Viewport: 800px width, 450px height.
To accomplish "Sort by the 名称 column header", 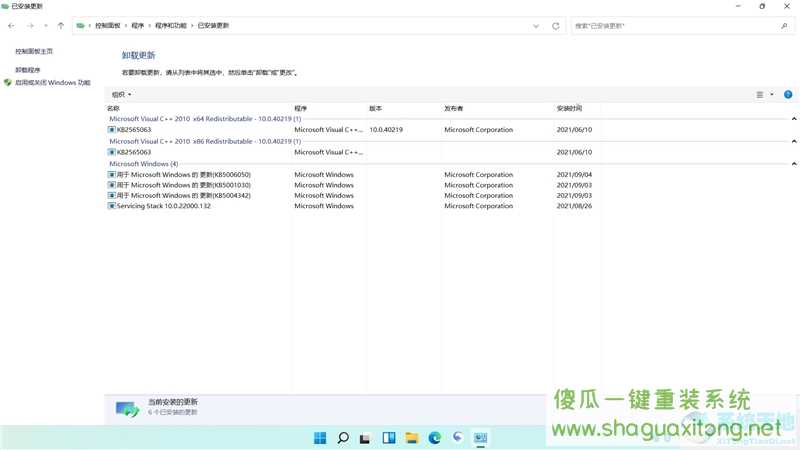I will 113,108.
